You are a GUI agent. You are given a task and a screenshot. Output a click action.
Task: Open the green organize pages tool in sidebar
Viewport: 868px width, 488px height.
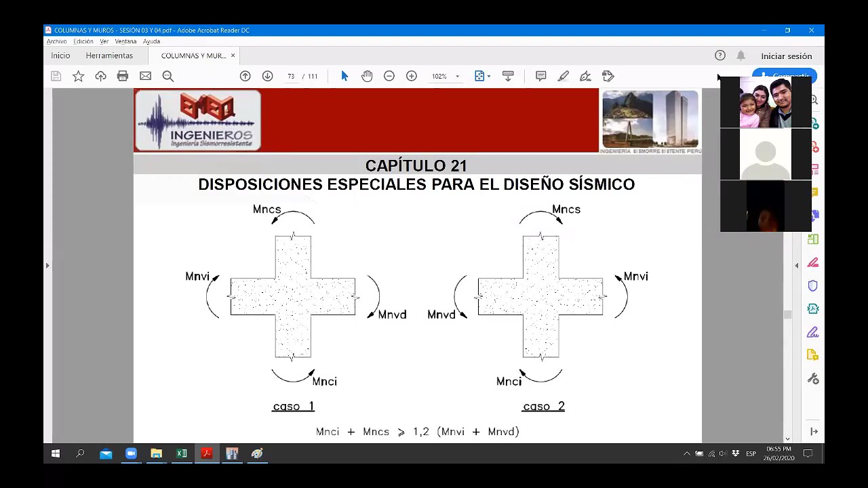coord(813,239)
